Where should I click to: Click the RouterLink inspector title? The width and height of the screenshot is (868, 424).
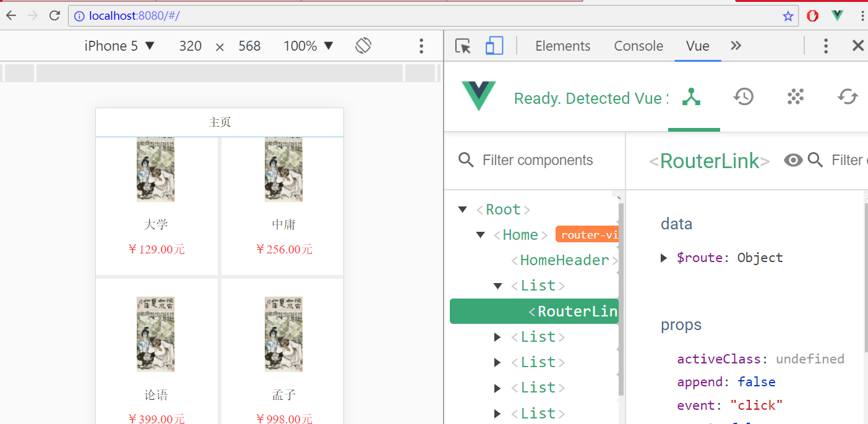pyautogui.click(x=710, y=161)
